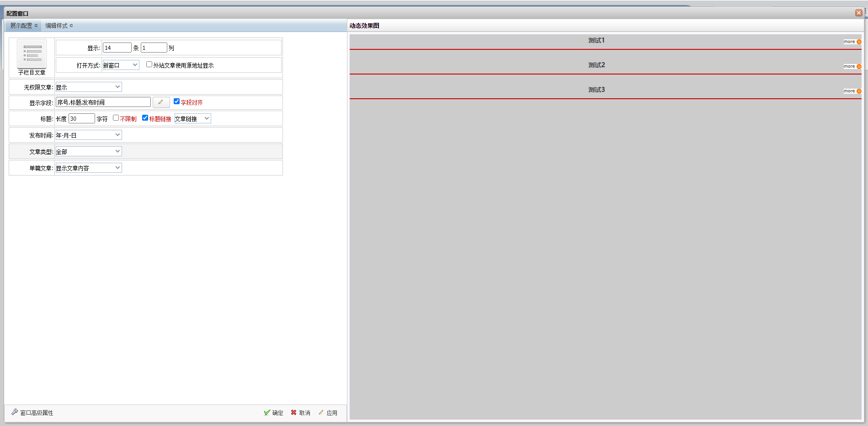Open the 文章类型 dropdown
868x426 pixels.
(x=89, y=152)
